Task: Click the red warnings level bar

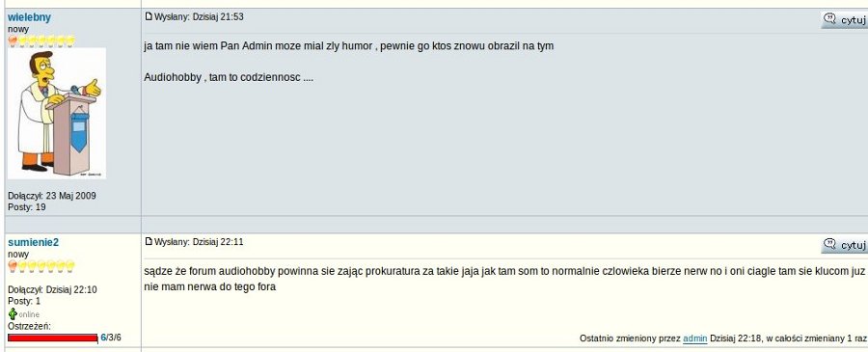Action: [53, 338]
